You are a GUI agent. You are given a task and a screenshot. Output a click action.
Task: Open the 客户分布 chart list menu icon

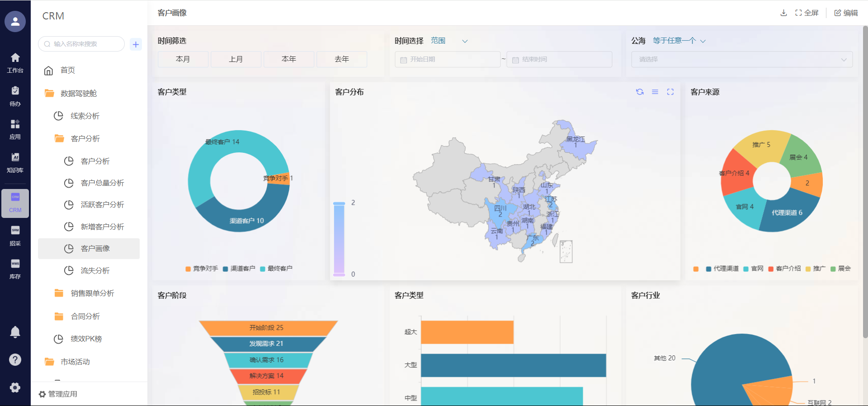(x=655, y=92)
